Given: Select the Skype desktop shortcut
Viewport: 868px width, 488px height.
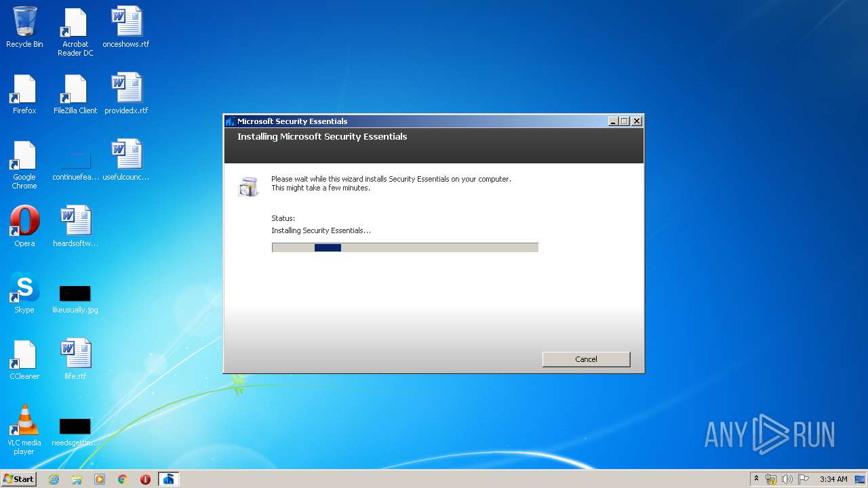Looking at the screenshot, I should (x=24, y=293).
